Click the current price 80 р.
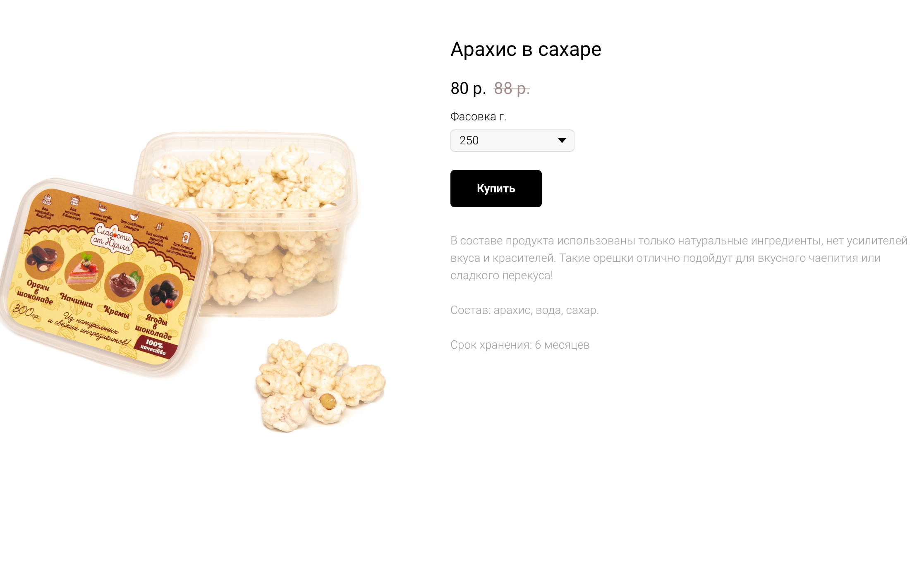The height and width of the screenshot is (572, 924). tap(468, 89)
